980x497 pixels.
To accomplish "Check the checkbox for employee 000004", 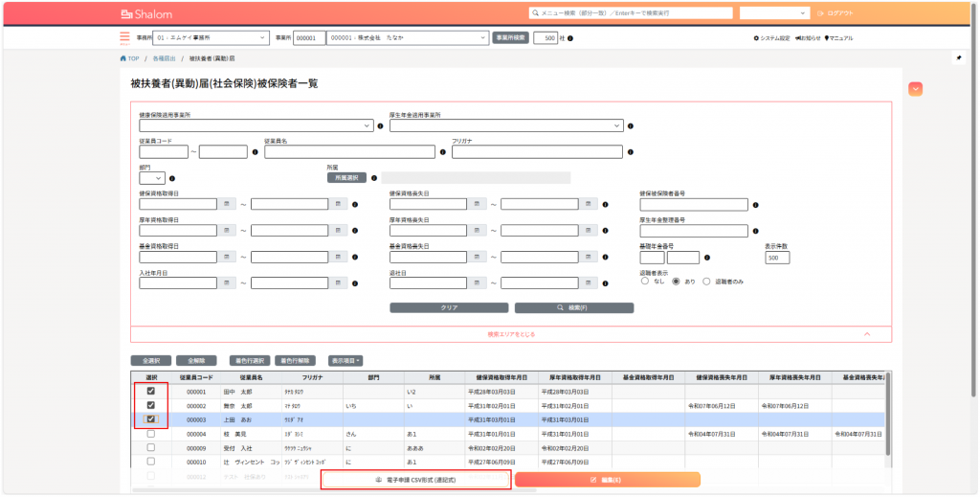I will (150, 434).
